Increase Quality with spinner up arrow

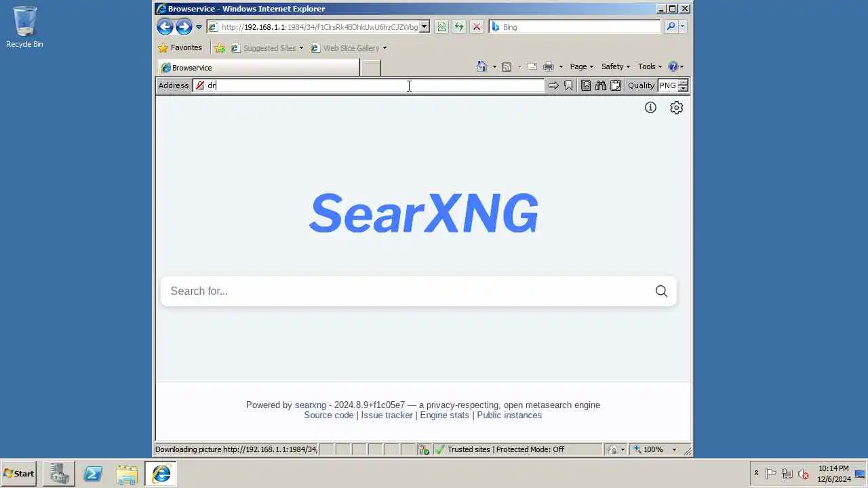683,83
